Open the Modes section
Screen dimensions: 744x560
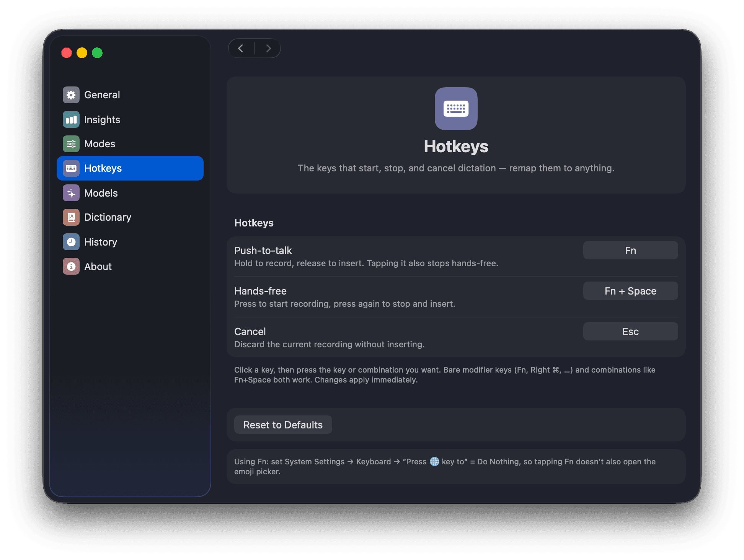click(x=130, y=144)
